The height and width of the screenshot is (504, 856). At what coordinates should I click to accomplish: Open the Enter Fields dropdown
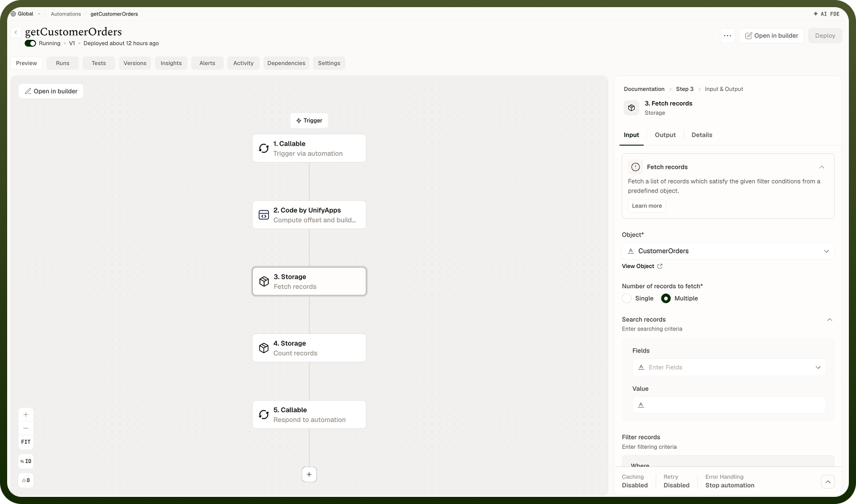tap(729, 367)
